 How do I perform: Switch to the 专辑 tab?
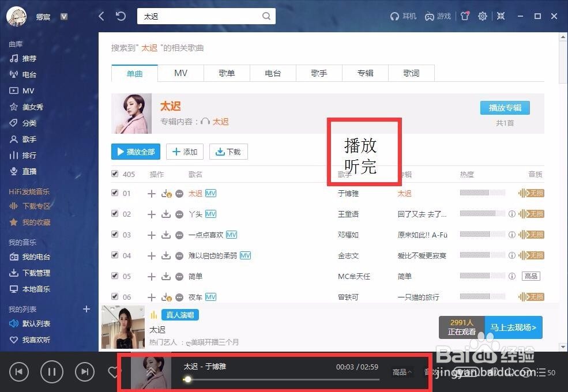click(365, 73)
